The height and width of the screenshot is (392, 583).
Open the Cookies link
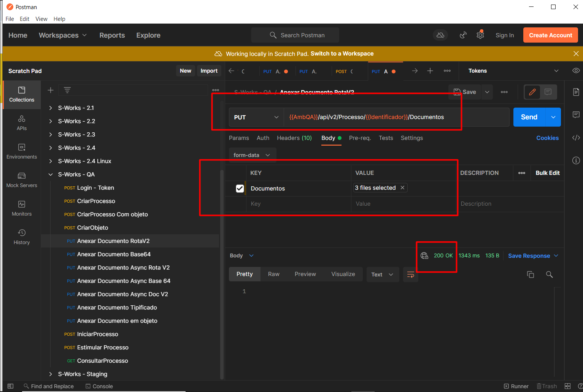547,138
